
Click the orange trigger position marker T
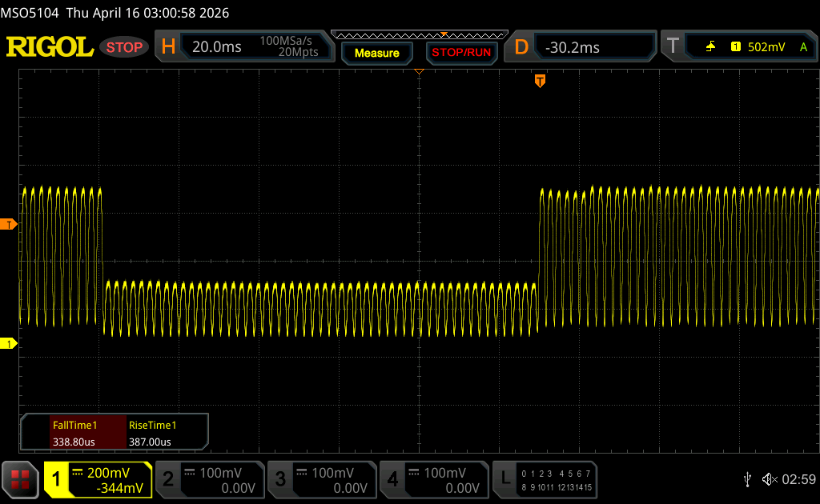540,81
